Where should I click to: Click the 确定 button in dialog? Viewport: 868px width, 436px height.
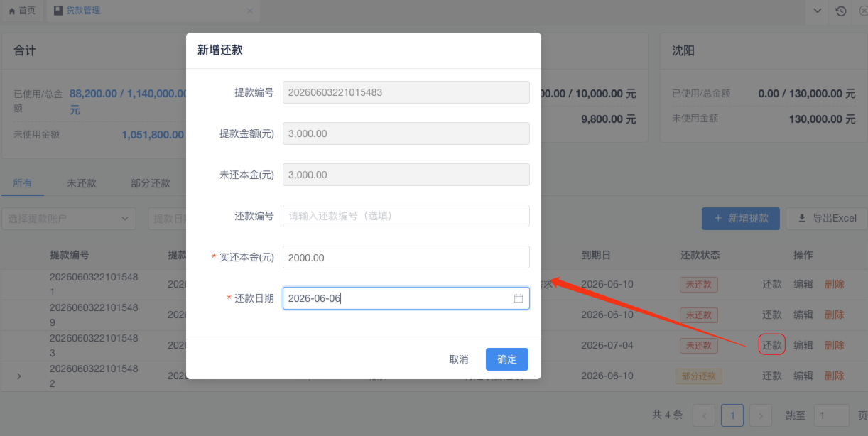pos(507,359)
